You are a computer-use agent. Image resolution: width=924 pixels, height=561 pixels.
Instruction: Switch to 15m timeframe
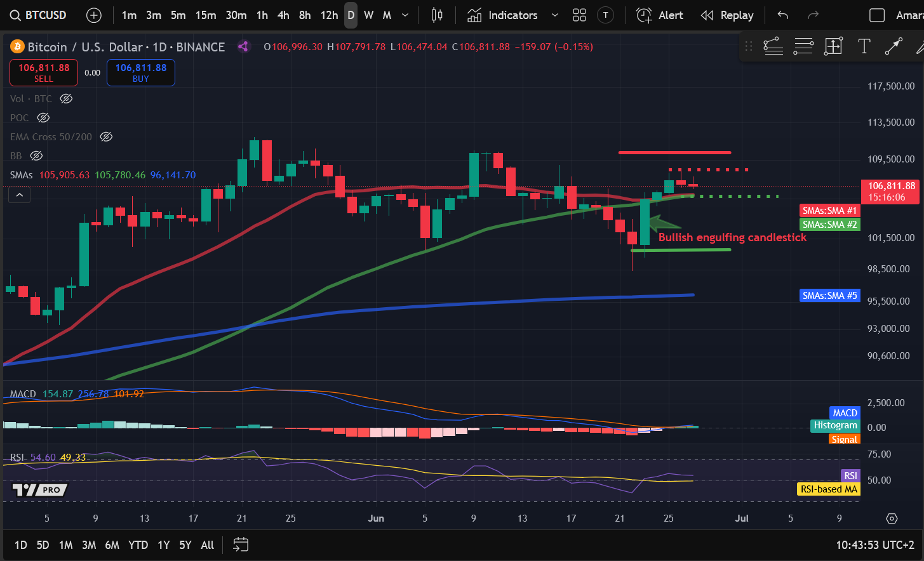(206, 15)
